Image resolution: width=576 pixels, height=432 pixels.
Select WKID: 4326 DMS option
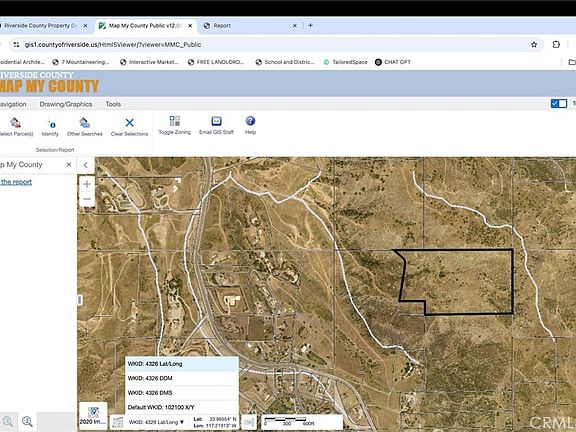(182, 393)
